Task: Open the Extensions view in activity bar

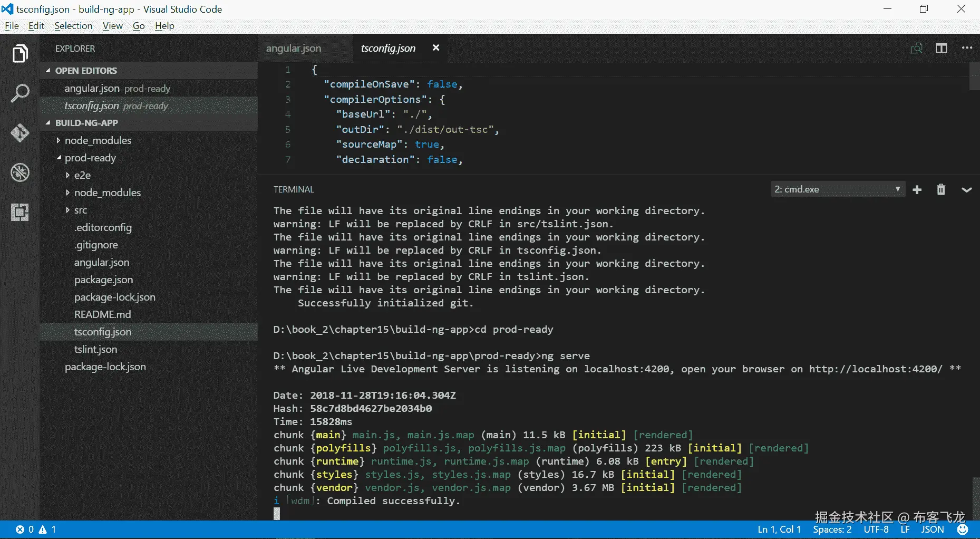Action: point(20,212)
